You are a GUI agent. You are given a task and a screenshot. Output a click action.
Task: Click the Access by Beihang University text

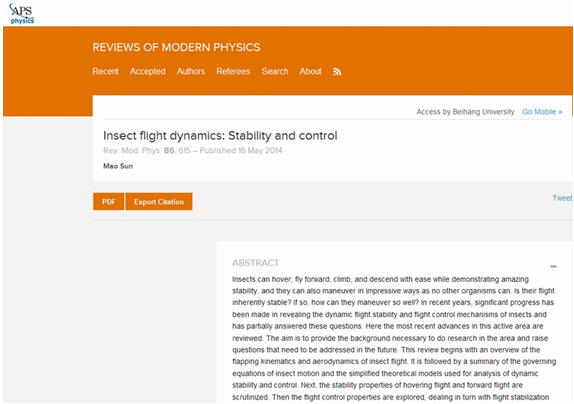point(465,112)
